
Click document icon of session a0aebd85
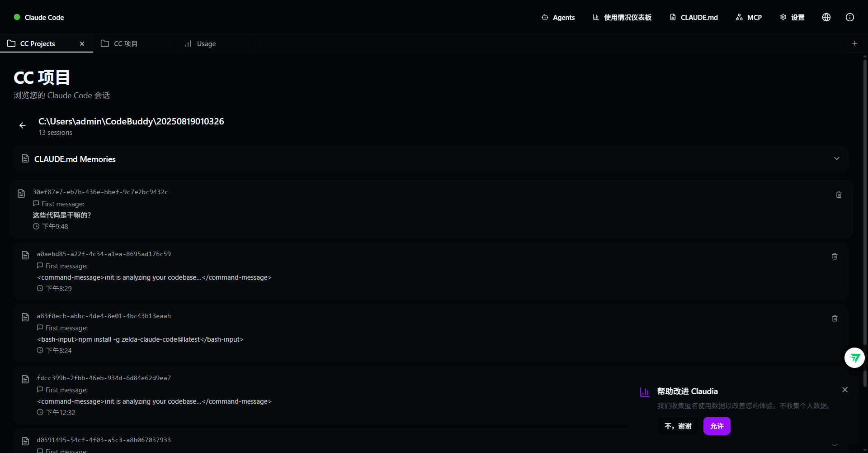tap(25, 256)
